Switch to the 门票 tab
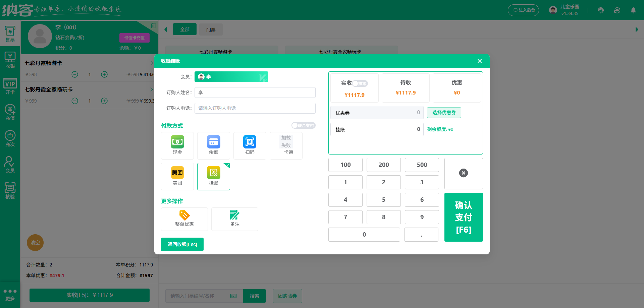 coord(211,29)
